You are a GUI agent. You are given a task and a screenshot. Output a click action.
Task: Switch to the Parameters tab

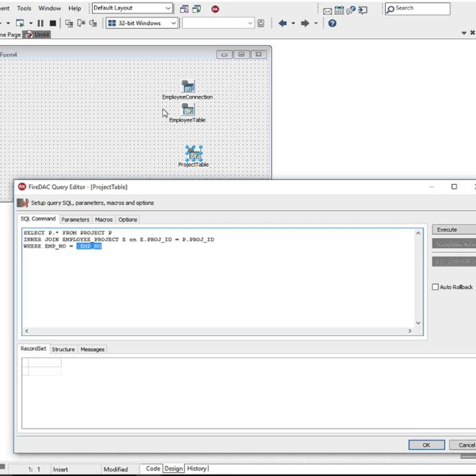point(75,220)
